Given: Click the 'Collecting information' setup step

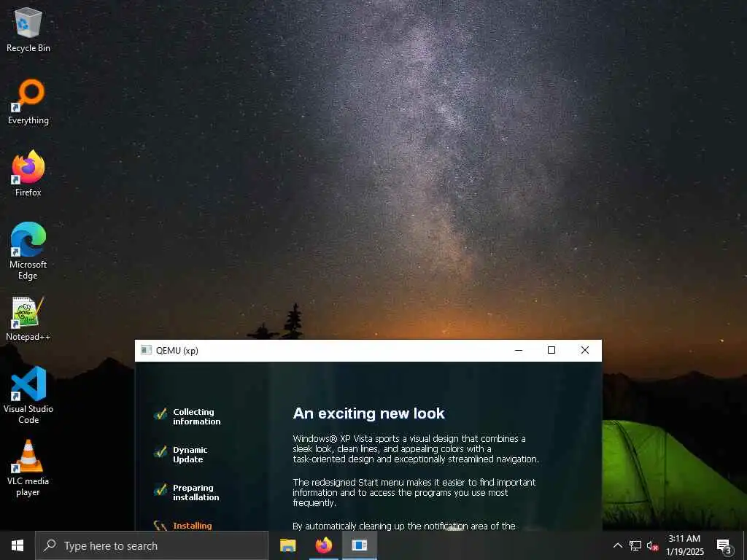Looking at the screenshot, I should coord(197,416).
